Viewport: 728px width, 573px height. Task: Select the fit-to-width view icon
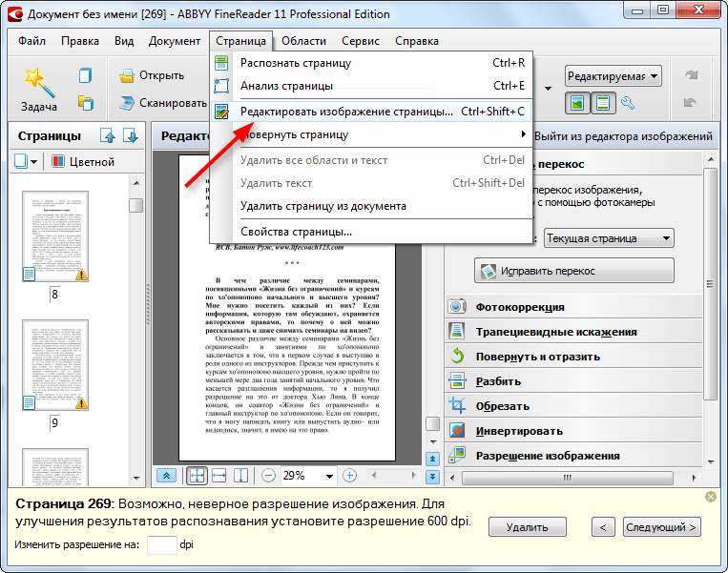[x=218, y=475]
